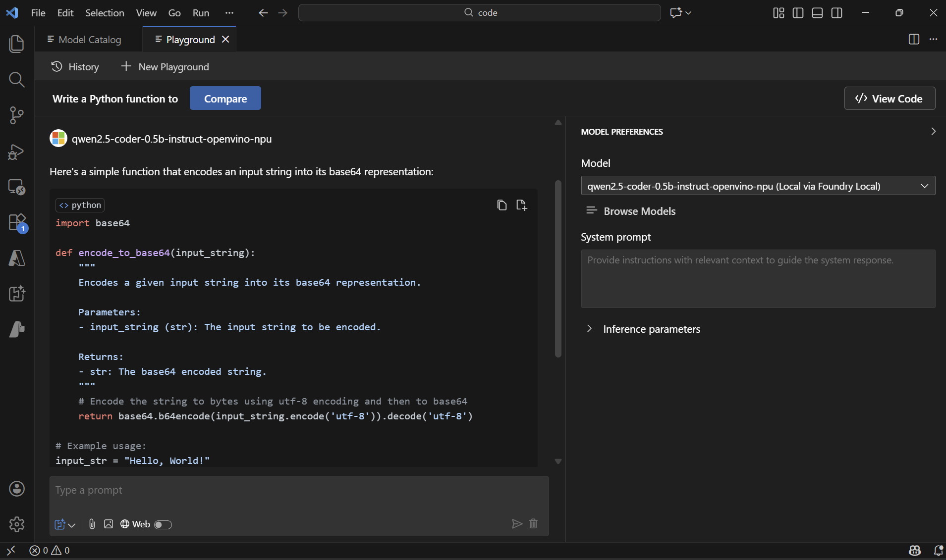Open the Customize Layout control
The image size is (946, 560).
pyautogui.click(x=779, y=13)
